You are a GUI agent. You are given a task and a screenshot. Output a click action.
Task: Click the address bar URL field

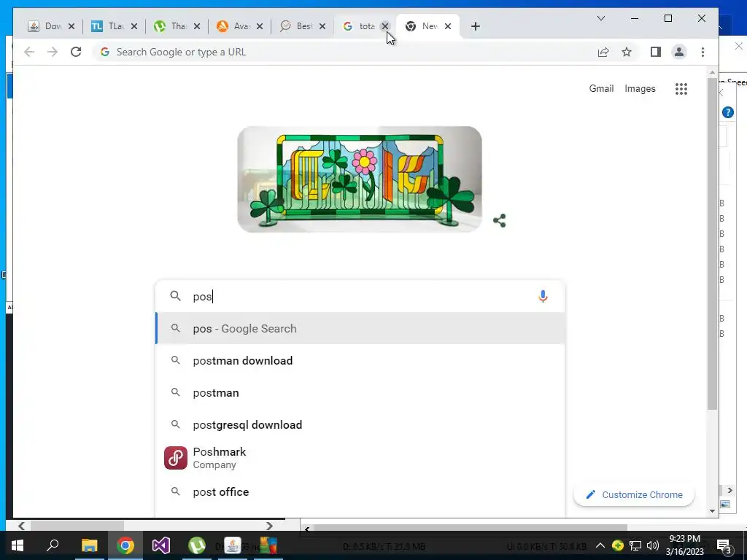343,52
